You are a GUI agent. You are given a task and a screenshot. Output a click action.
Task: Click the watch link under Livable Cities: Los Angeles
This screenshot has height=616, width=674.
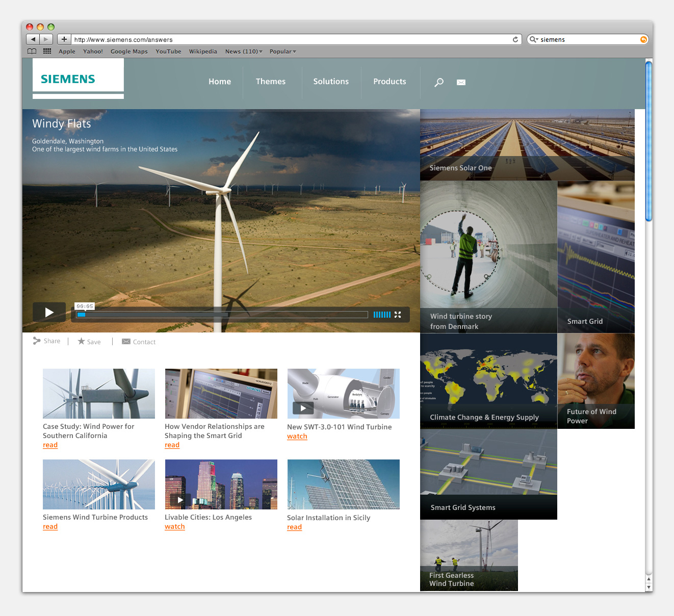pyautogui.click(x=174, y=527)
